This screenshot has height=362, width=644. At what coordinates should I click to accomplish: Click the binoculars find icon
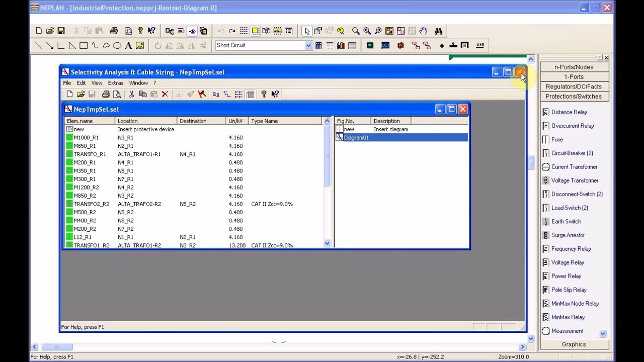coord(438,31)
